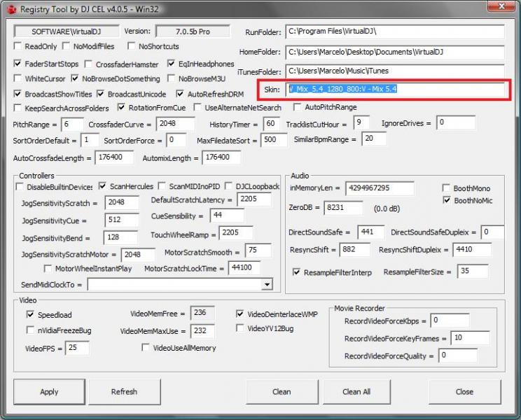Select the SortOrderDefault input
This screenshot has height=420, width=521.
pyautogui.click(x=90, y=140)
